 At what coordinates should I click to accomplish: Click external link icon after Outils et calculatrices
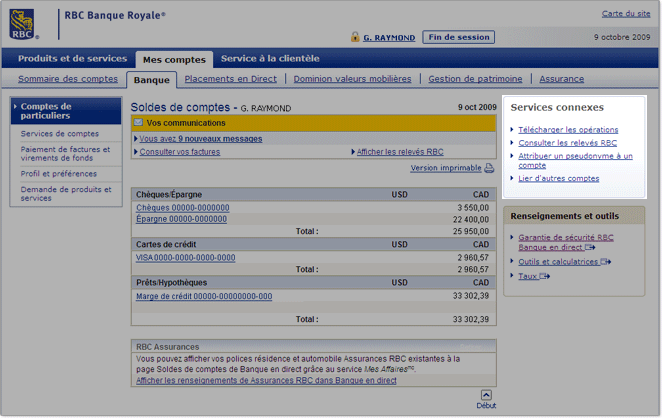(x=605, y=262)
